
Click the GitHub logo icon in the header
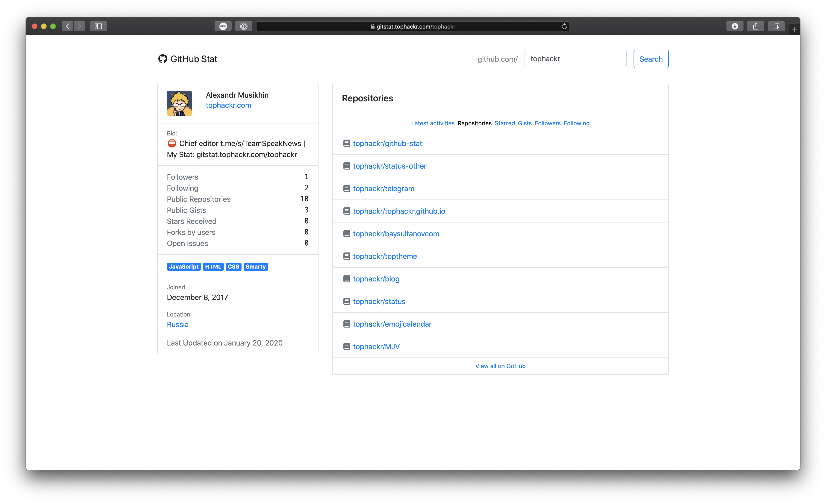(163, 59)
